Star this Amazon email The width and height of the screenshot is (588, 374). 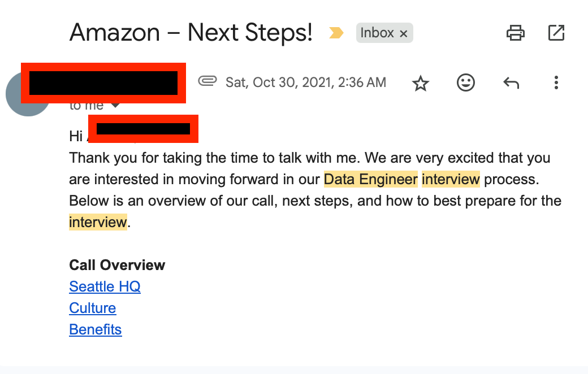coord(421,84)
